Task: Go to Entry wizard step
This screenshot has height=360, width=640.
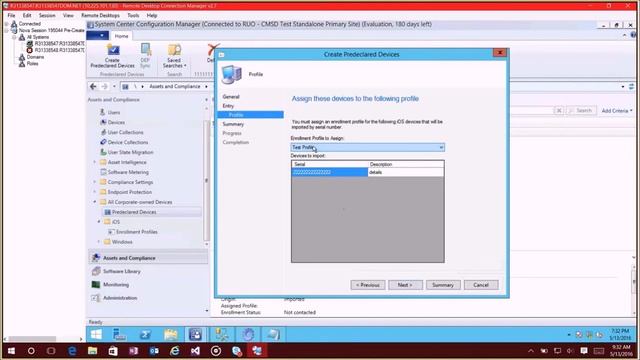Action: click(x=228, y=106)
